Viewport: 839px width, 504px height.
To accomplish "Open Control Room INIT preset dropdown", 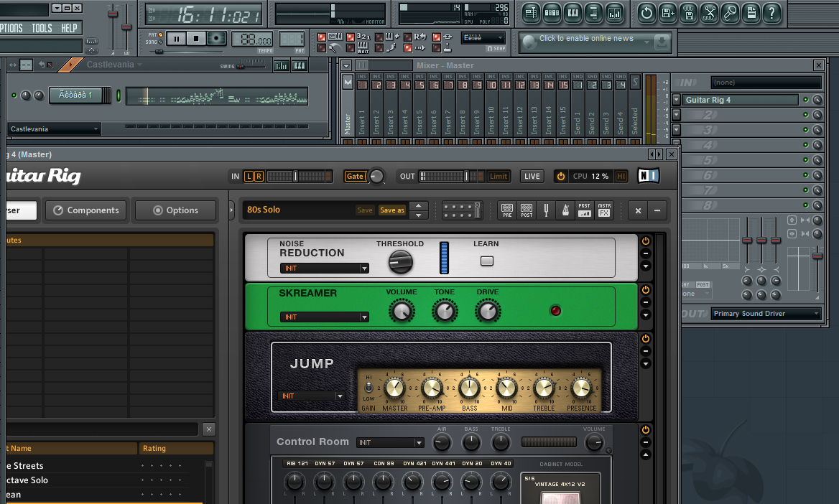I will tap(390, 442).
